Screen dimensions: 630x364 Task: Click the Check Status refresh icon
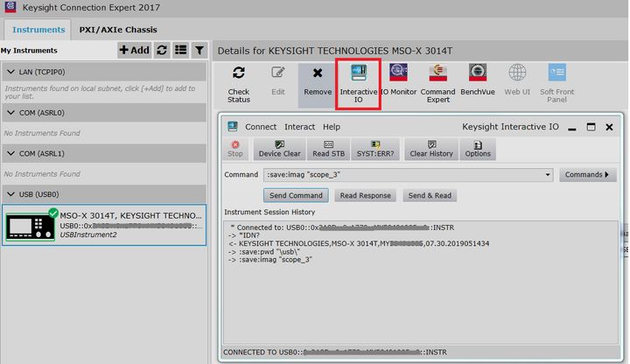(x=239, y=73)
